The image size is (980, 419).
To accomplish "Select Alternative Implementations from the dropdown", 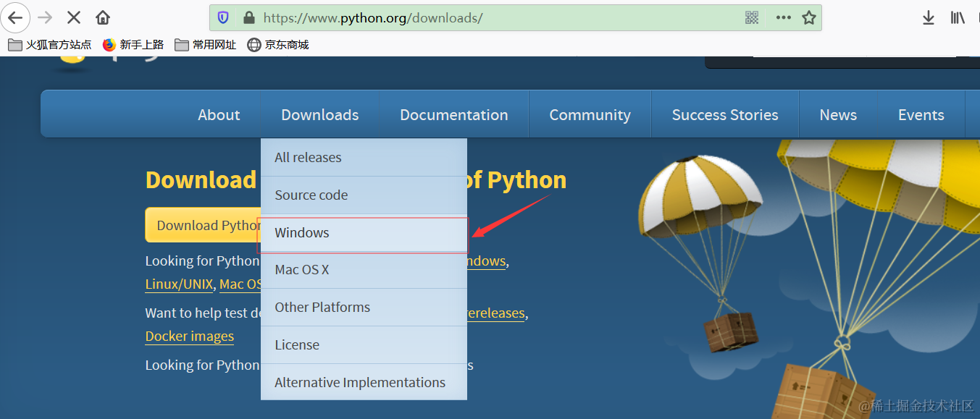I will (x=364, y=382).
